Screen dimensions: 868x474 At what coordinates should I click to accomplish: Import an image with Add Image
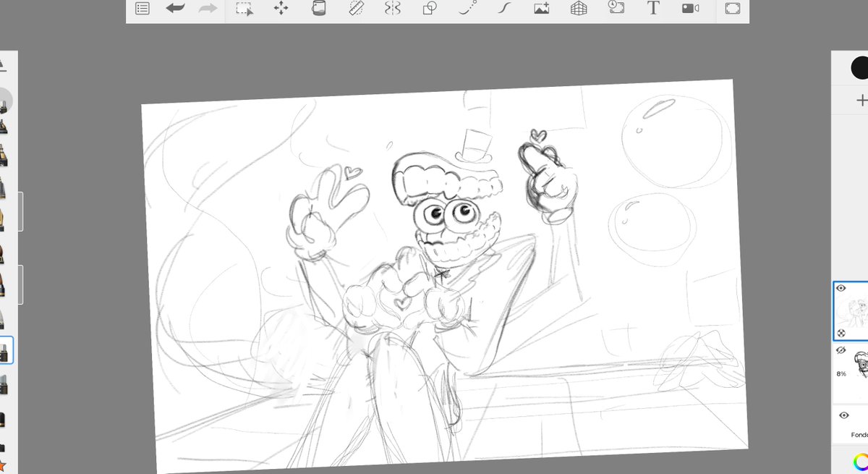click(542, 9)
